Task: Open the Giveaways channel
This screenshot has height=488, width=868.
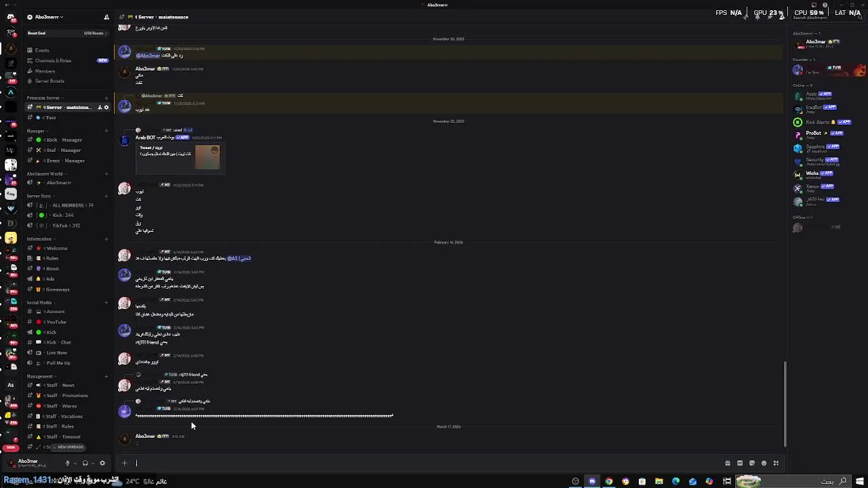Action: 66,289
